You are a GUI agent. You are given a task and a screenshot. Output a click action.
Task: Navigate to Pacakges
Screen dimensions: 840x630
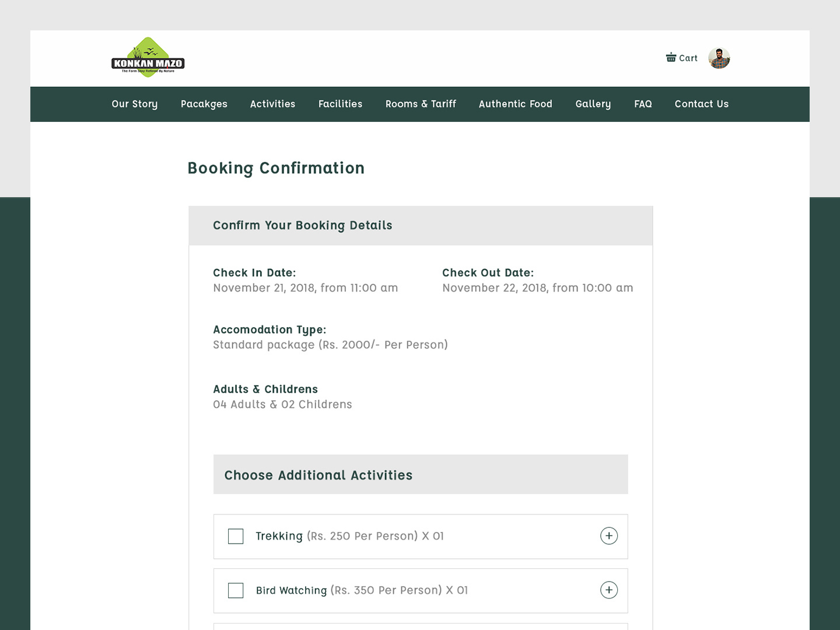204,104
